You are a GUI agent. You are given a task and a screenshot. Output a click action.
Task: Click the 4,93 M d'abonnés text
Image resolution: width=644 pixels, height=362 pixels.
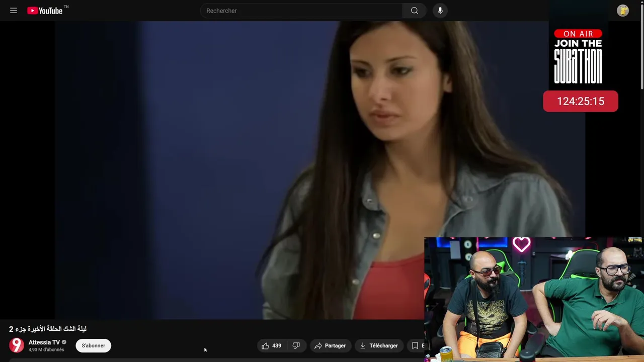click(x=46, y=350)
